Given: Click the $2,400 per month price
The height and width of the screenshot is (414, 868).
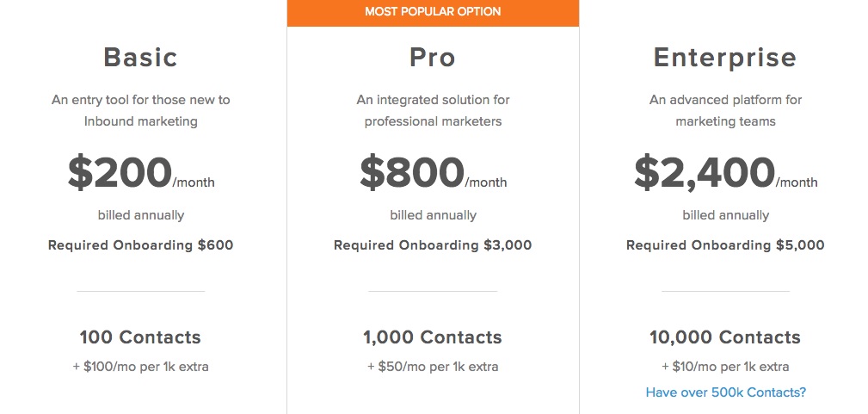Looking at the screenshot, I should [x=725, y=172].
